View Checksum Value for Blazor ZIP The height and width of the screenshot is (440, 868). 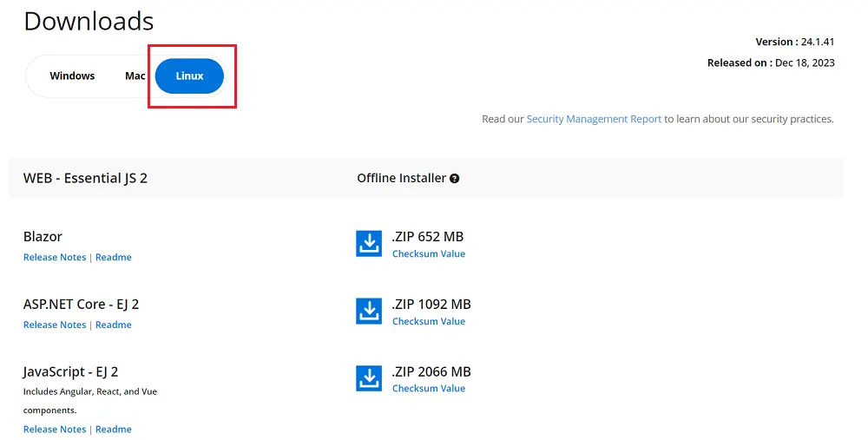click(429, 254)
